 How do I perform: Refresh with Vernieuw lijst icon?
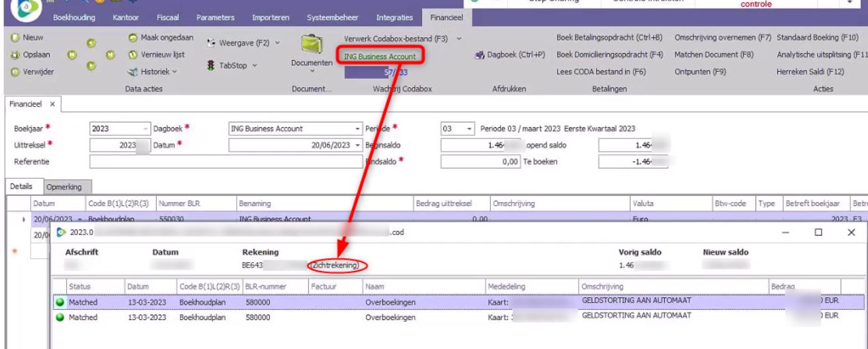pos(134,54)
